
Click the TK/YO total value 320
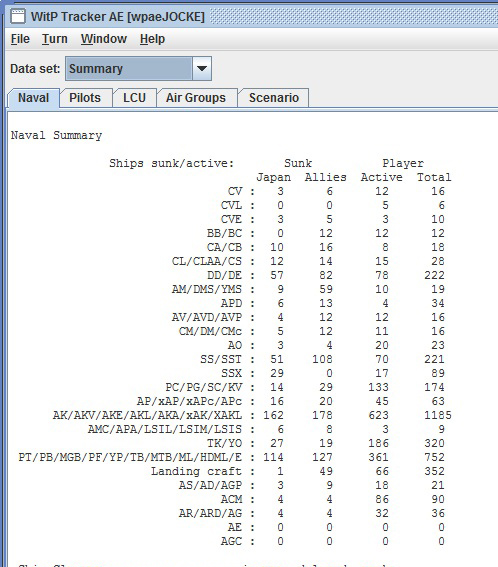point(434,443)
